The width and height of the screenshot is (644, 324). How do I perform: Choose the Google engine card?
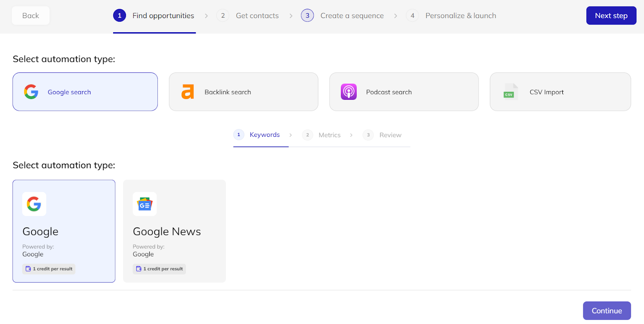(x=64, y=231)
